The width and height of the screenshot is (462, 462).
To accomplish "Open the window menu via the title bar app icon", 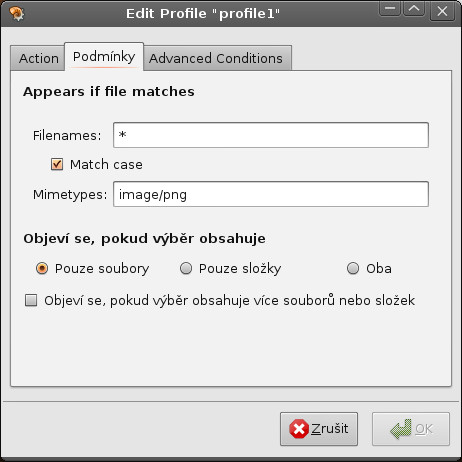I will (x=16, y=14).
